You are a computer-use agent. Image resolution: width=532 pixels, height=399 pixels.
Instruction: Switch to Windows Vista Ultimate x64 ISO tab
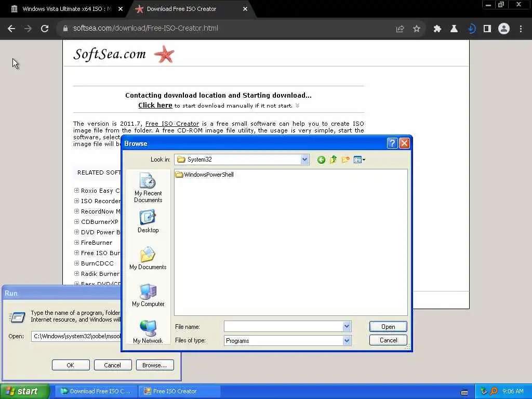(66, 9)
